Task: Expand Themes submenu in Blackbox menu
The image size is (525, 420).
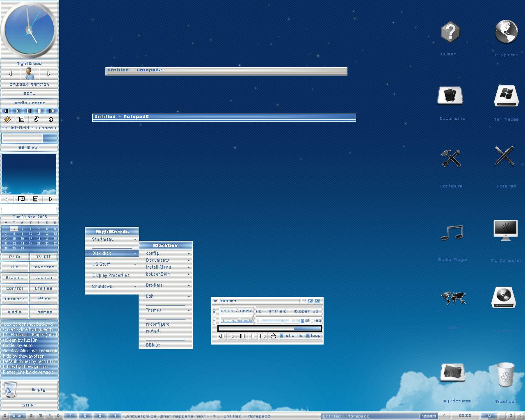Action: tap(166, 310)
